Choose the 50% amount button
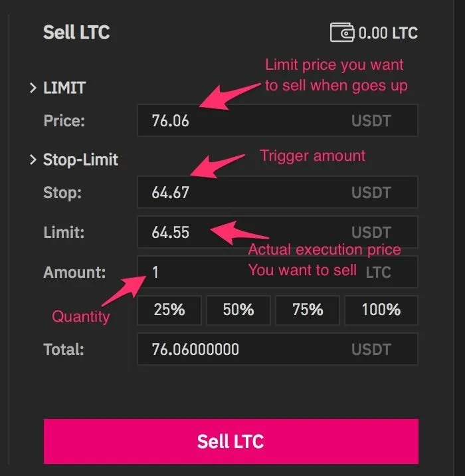Image resolution: width=465 pixels, height=476 pixels. (x=238, y=310)
